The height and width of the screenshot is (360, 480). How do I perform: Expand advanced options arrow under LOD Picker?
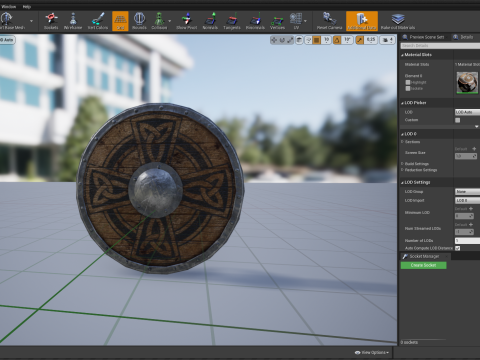coord(476,127)
